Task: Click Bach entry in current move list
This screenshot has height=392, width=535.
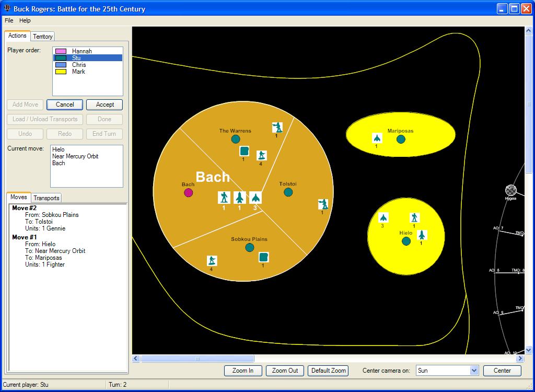Action: click(x=59, y=163)
